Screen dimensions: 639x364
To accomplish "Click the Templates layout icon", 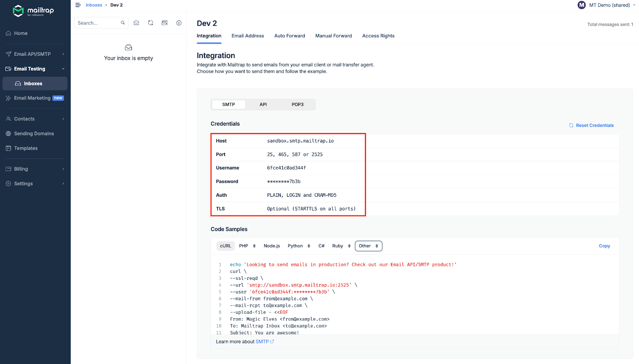I will tap(8, 148).
